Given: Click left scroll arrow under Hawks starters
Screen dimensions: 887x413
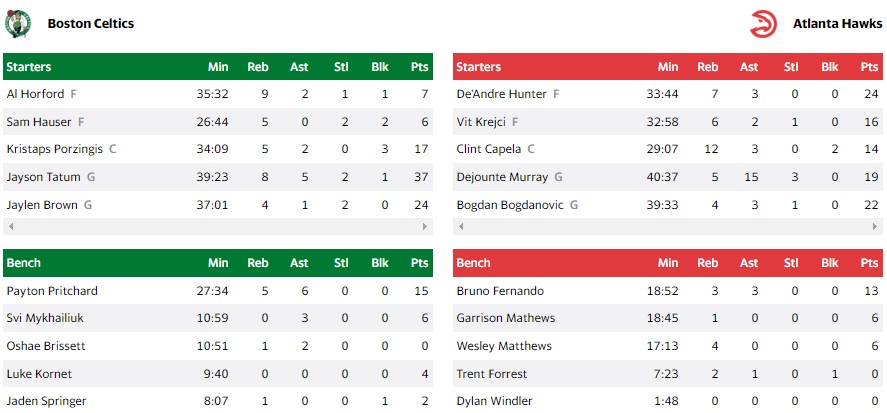Looking at the screenshot, I should coord(459,227).
